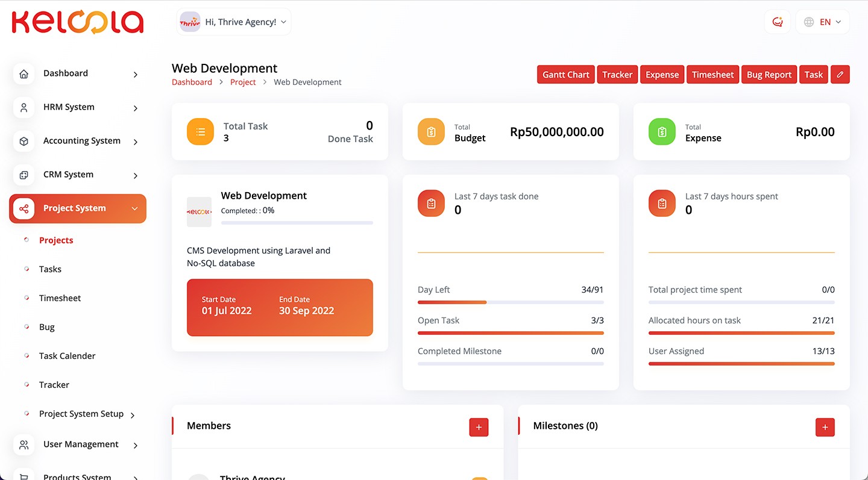The image size is (868, 480).
Task: Click the Dashboard home icon in sidebar
Action: point(24,74)
